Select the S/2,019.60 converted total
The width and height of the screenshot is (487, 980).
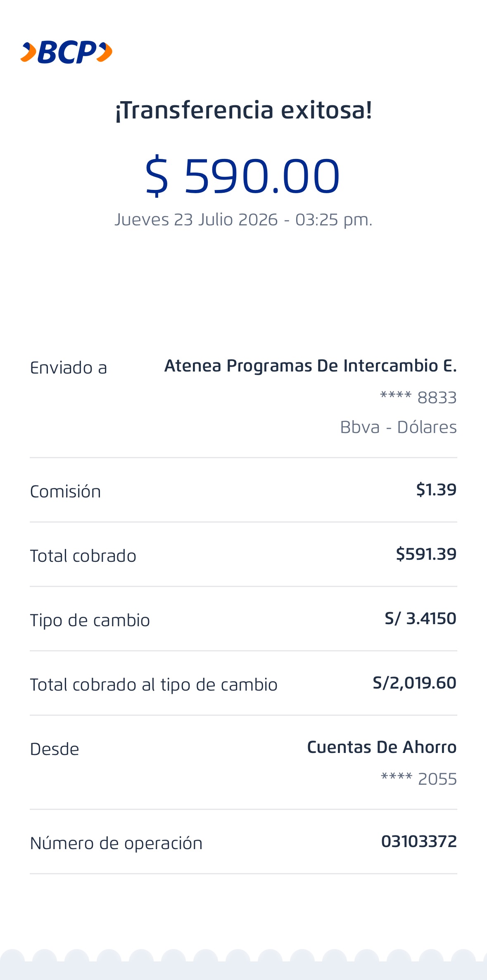point(415,683)
